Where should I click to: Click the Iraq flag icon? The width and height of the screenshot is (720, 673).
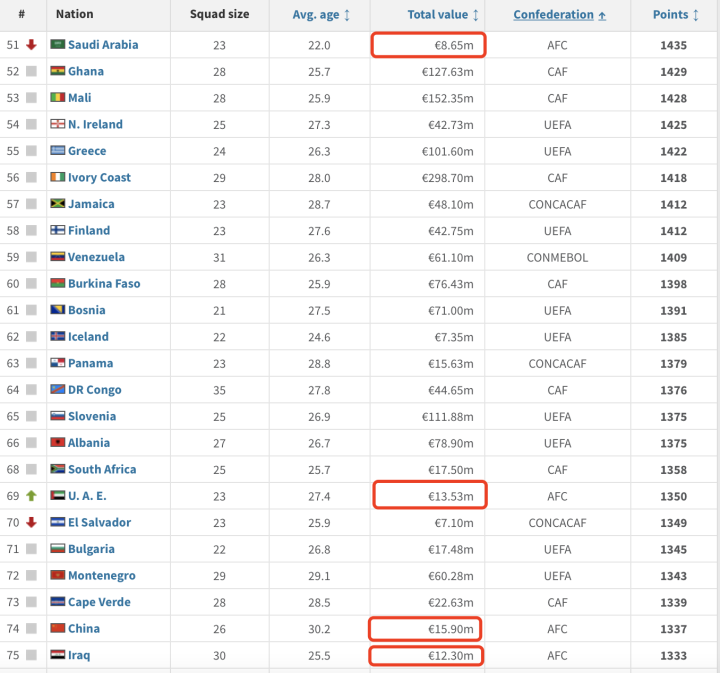[58, 655]
